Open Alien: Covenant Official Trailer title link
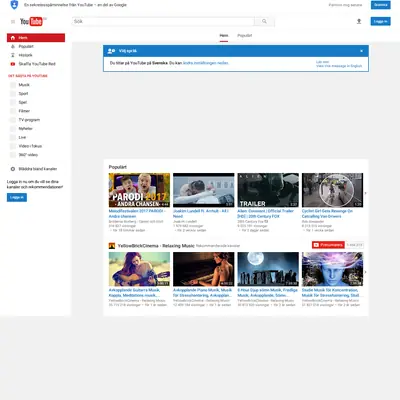 tap(265, 214)
